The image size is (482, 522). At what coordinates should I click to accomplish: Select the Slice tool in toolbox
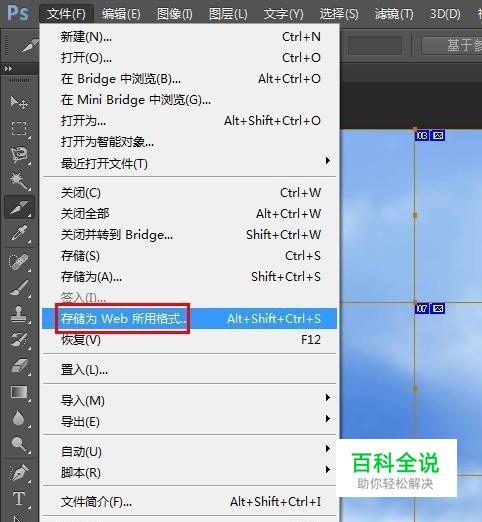click(x=19, y=207)
